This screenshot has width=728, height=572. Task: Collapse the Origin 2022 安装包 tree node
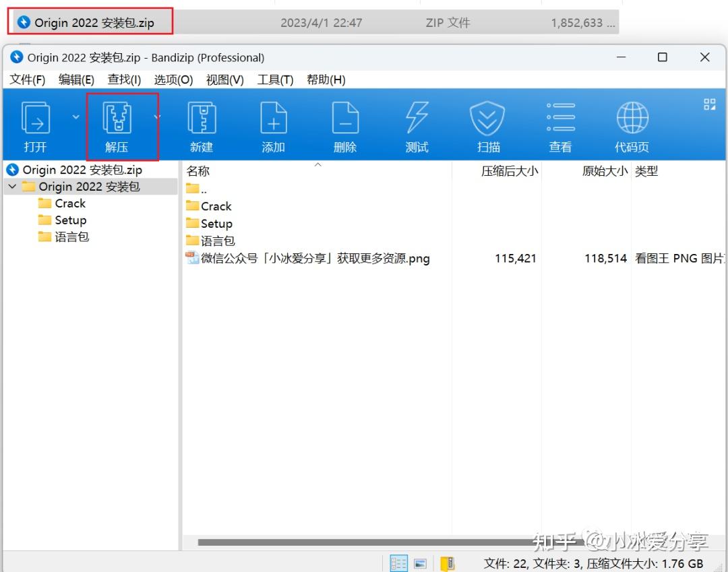click(12, 187)
